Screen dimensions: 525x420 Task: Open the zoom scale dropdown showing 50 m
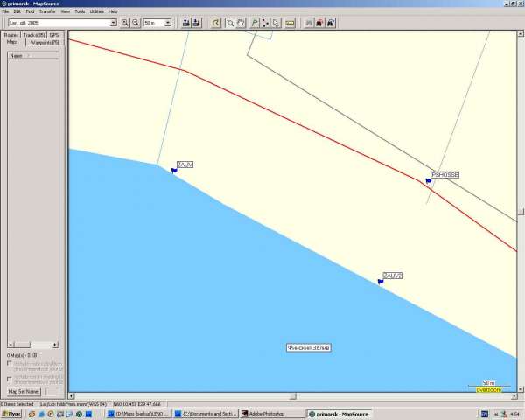click(x=168, y=22)
